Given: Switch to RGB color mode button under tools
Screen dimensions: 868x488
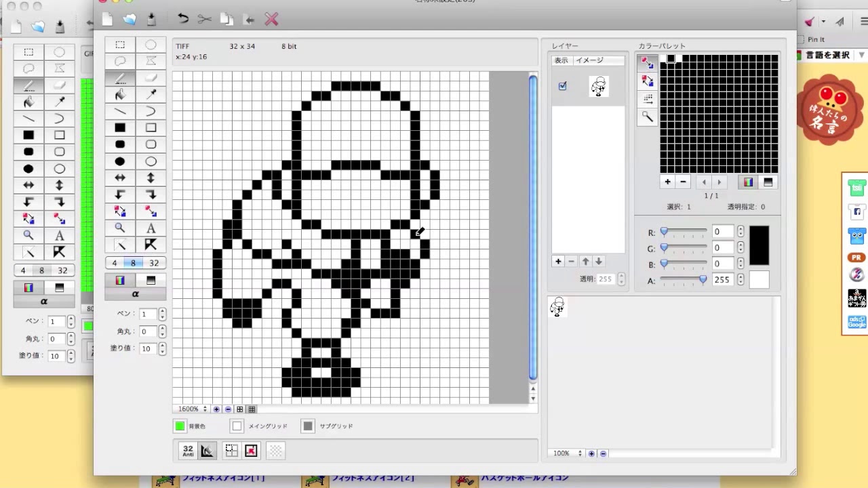Looking at the screenshot, I should pyautogui.click(x=120, y=280).
